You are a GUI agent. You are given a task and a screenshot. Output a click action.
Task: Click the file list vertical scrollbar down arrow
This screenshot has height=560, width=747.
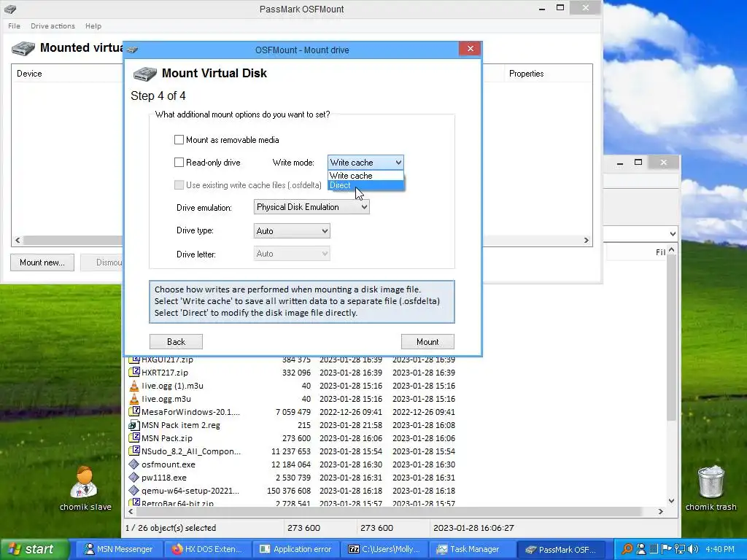[672, 501]
